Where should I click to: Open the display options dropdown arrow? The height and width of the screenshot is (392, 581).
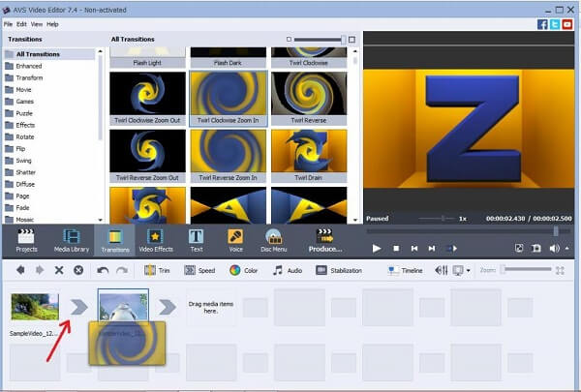pyautogui.click(x=468, y=271)
